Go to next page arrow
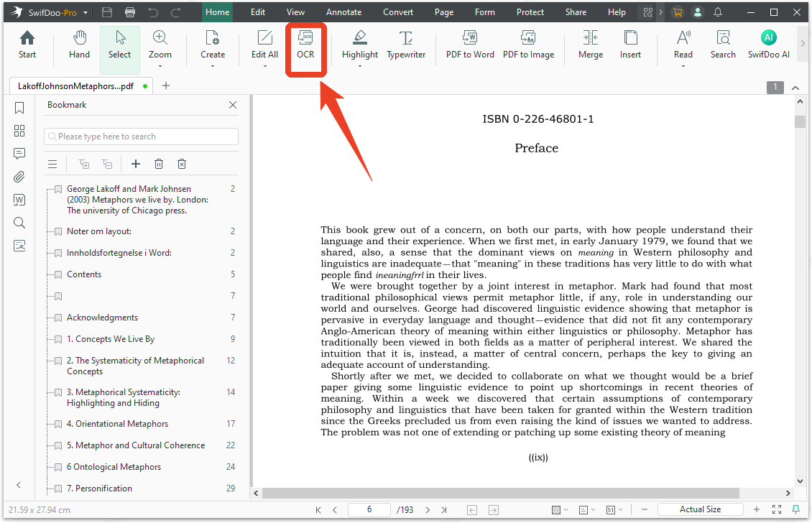The height and width of the screenshot is (523, 812). [428, 510]
